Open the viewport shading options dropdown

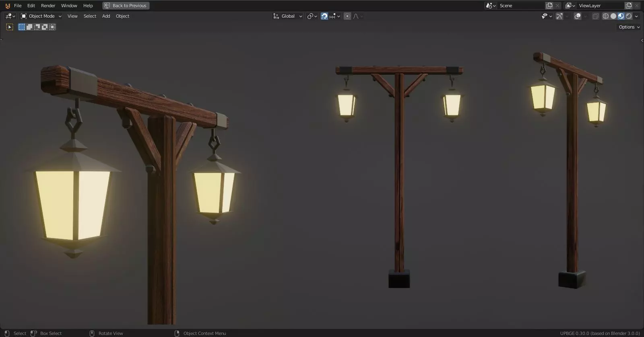636,16
